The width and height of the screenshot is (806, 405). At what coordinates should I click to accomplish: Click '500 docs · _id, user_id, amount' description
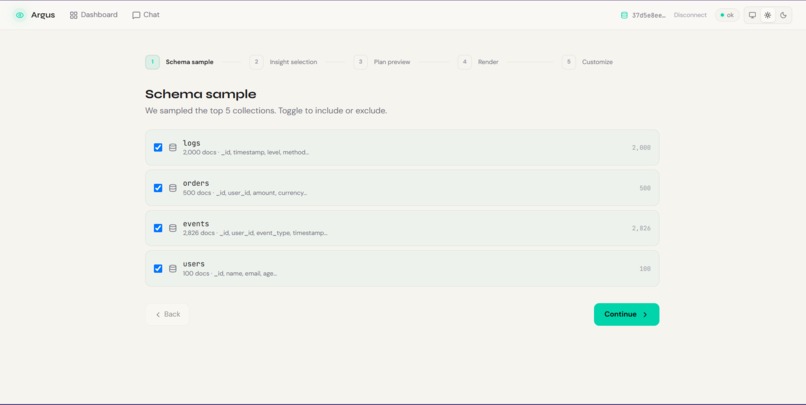click(245, 193)
